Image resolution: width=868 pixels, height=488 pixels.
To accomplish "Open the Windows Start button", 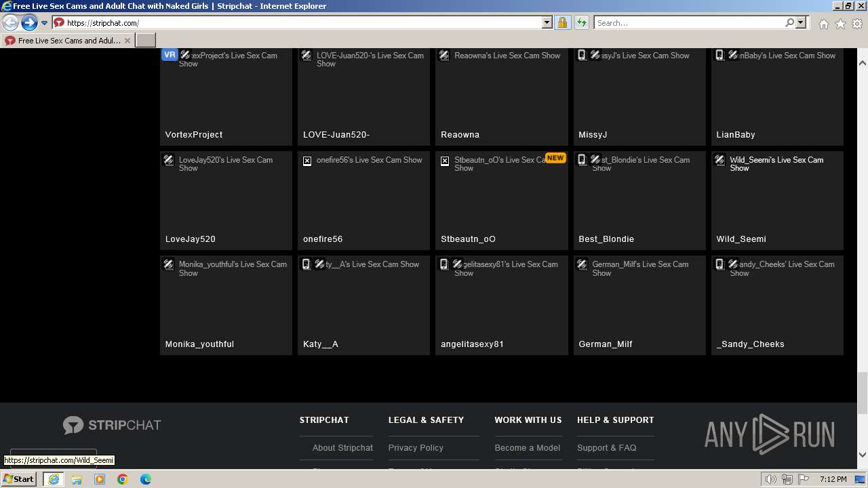I will pos(19,479).
